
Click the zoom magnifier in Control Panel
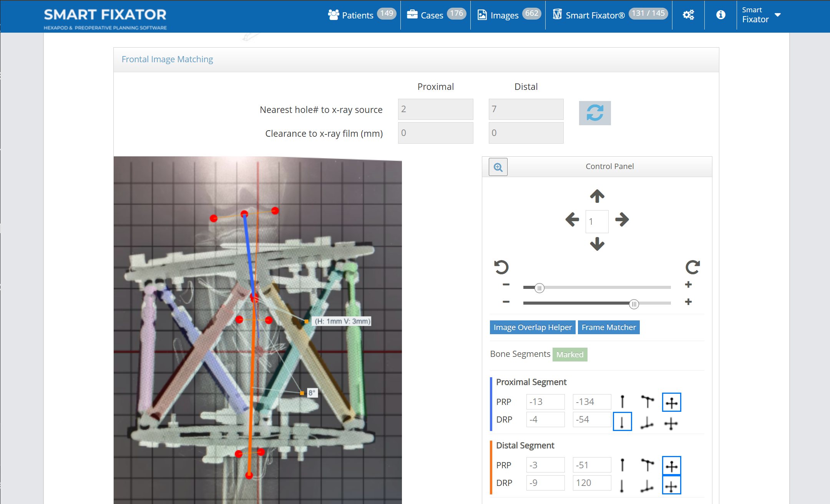tap(498, 167)
